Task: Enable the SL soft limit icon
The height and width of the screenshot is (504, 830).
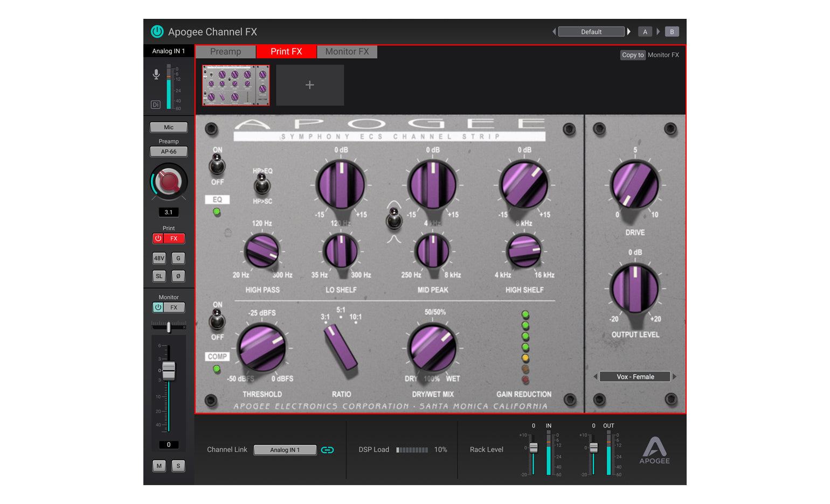Action: point(159,276)
